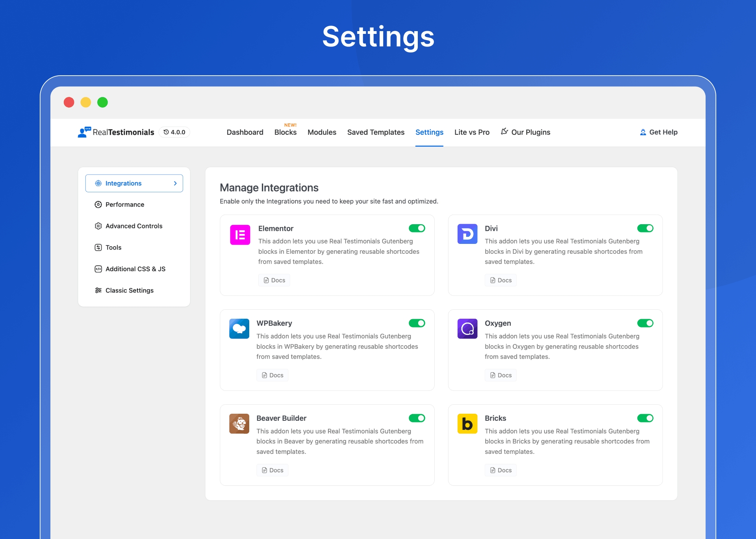Click the yellow minimize window button
The height and width of the screenshot is (539, 756).
click(86, 102)
